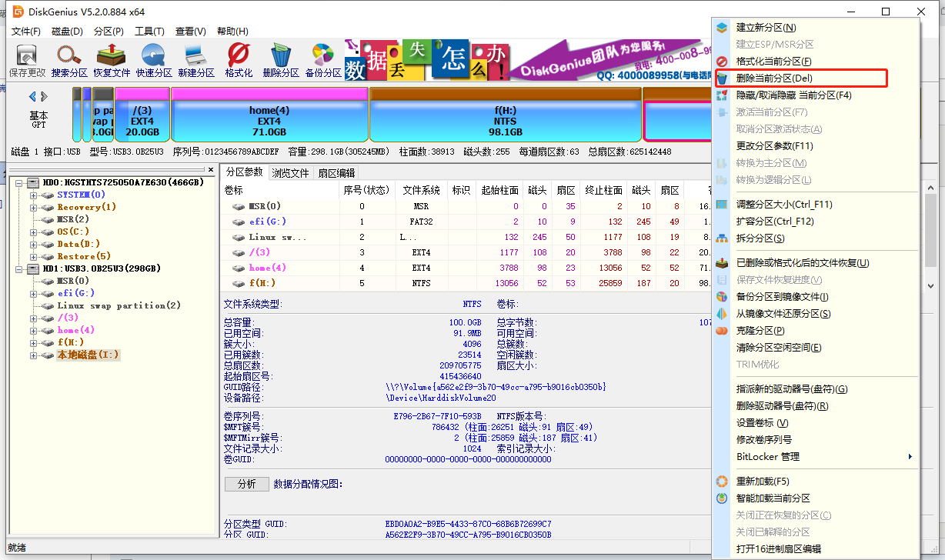Image resolution: width=945 pixels, height=560 pixels.
Task: Select the /(3) EXT4 20.0GB disk map block
Action: tap(142, 114)
